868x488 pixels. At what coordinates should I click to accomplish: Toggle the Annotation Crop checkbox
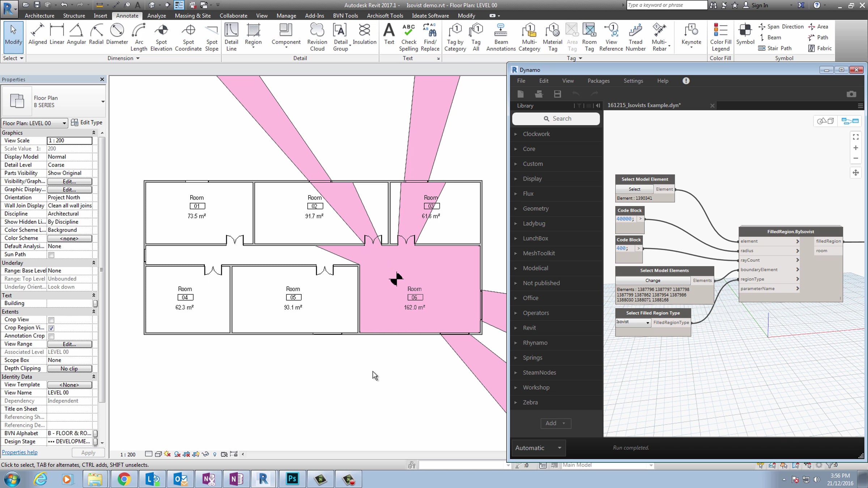[x=51, y=336]
